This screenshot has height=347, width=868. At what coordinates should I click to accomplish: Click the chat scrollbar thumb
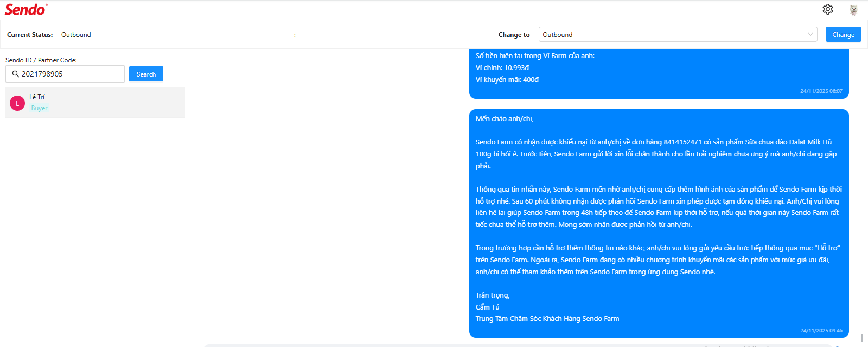[x=862, y=338]
